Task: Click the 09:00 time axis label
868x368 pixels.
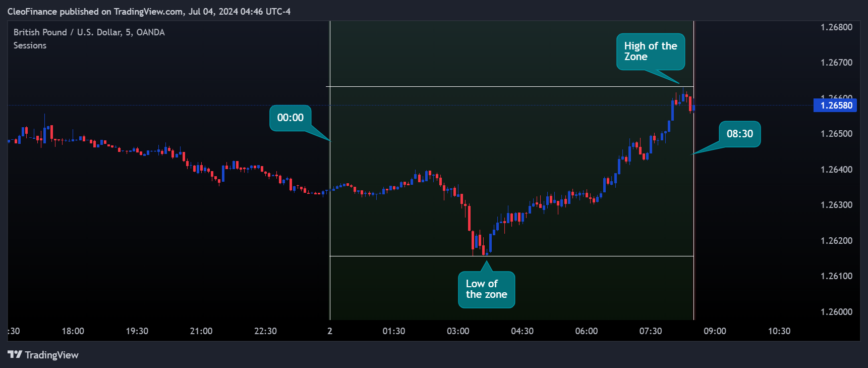Action: coord(715,331)
